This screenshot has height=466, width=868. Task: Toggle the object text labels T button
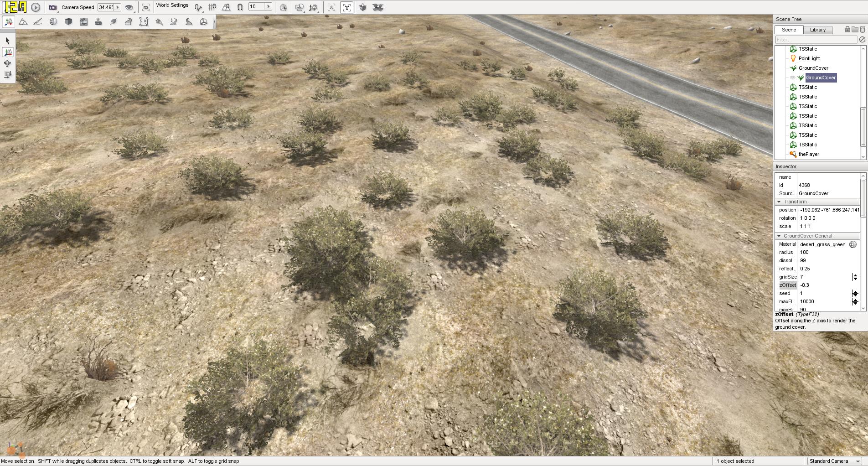(347, 7)
